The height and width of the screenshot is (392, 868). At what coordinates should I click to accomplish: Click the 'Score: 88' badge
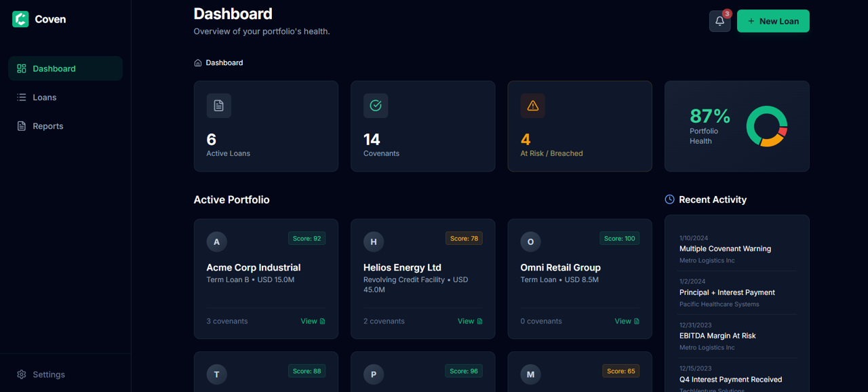307,371
